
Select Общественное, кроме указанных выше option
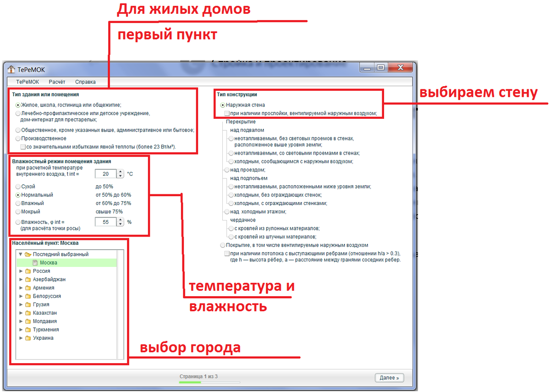(x=18, y=130)
